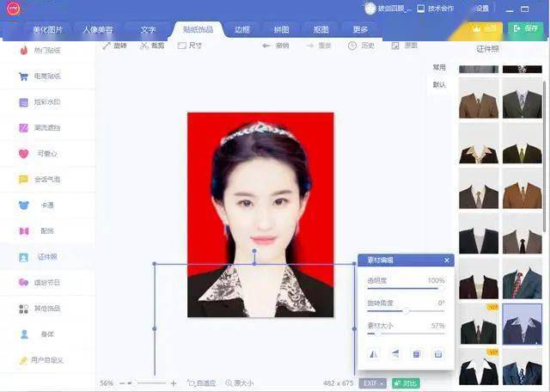Switch to the 人像美容 tab
The height and width of the screenshot is (392, 550).
(x=97, y=30)
